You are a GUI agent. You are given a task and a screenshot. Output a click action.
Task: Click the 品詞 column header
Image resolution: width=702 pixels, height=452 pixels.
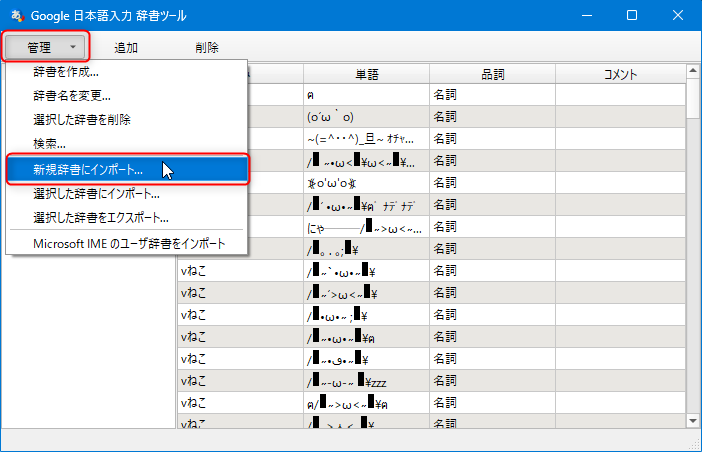coord(492,74)
